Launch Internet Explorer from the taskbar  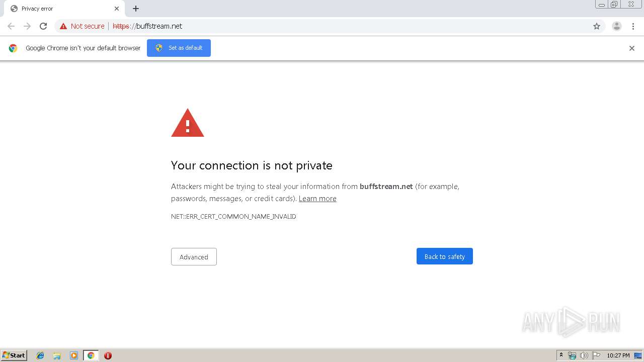(40, 355)
